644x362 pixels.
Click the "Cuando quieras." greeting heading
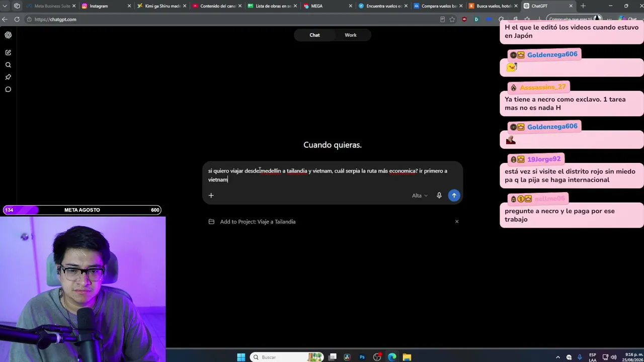[333, 145]
